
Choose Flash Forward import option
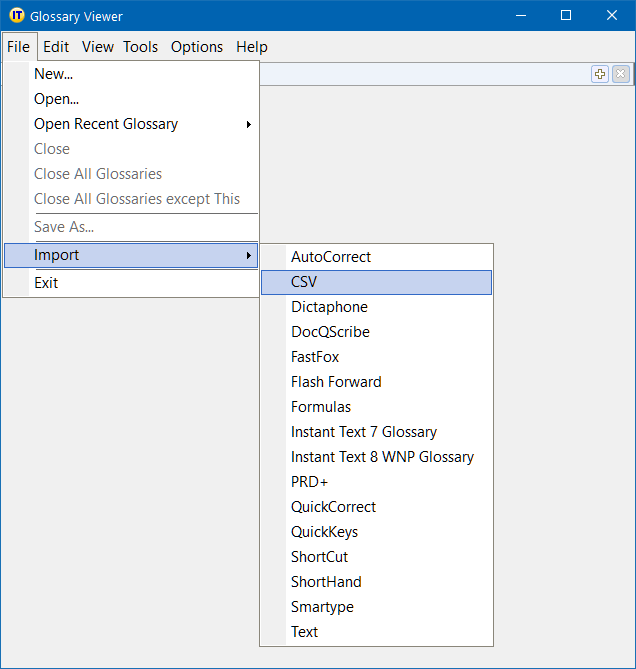[x=336, y=382]
